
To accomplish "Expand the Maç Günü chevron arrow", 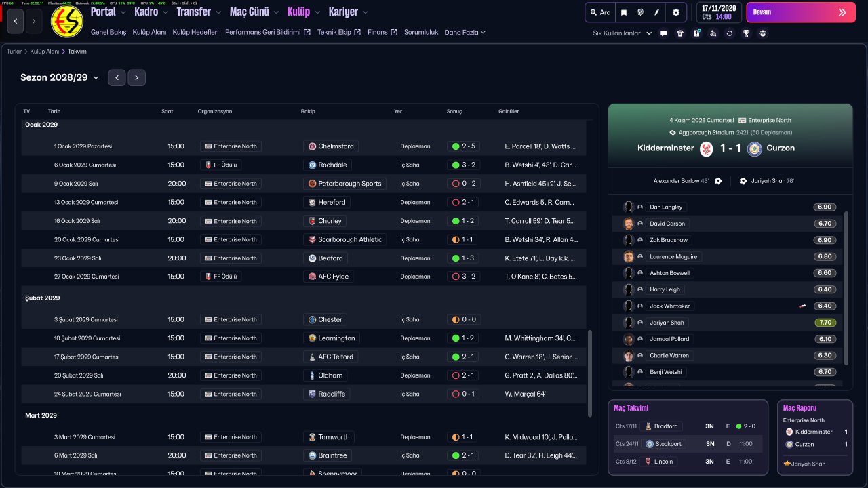I will (276, 12).
